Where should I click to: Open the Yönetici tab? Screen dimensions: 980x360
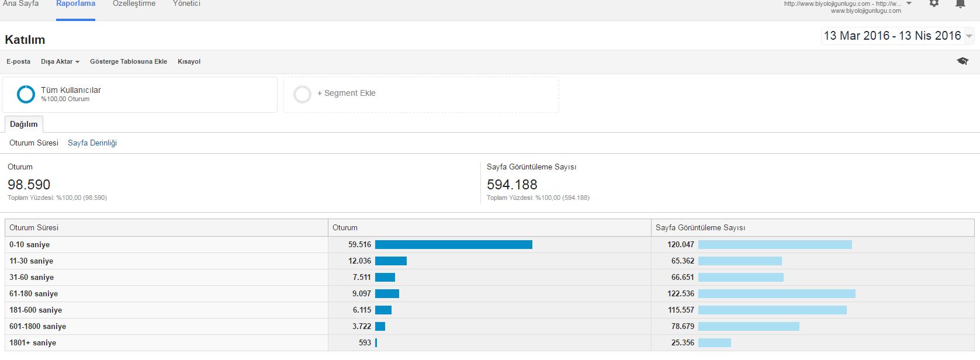[186, 4]
